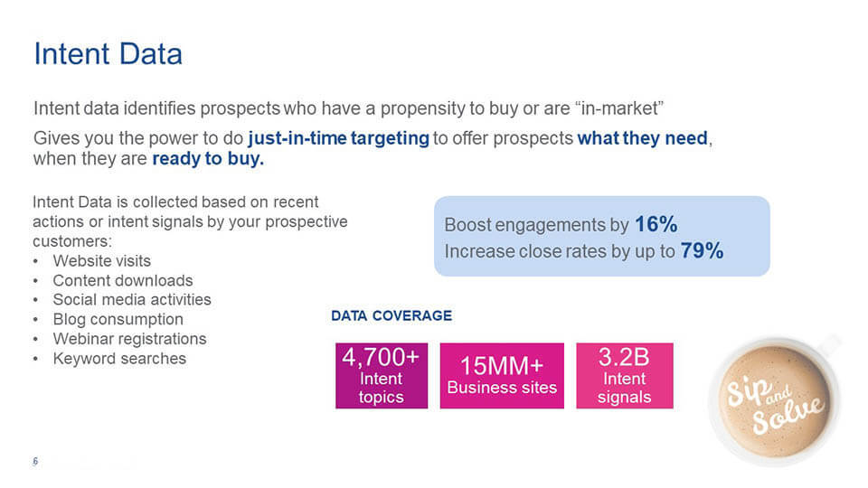Click the Sip and Solve coffee cup logo
Screen dimensions: 868x488
[775, 399]
